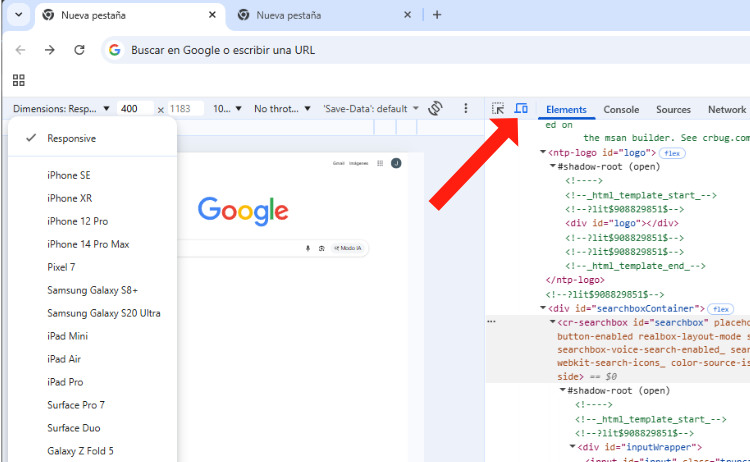
Task: Close the second Nueva pestaña tab
Action: pyautogui.click(x=408, y=15)
